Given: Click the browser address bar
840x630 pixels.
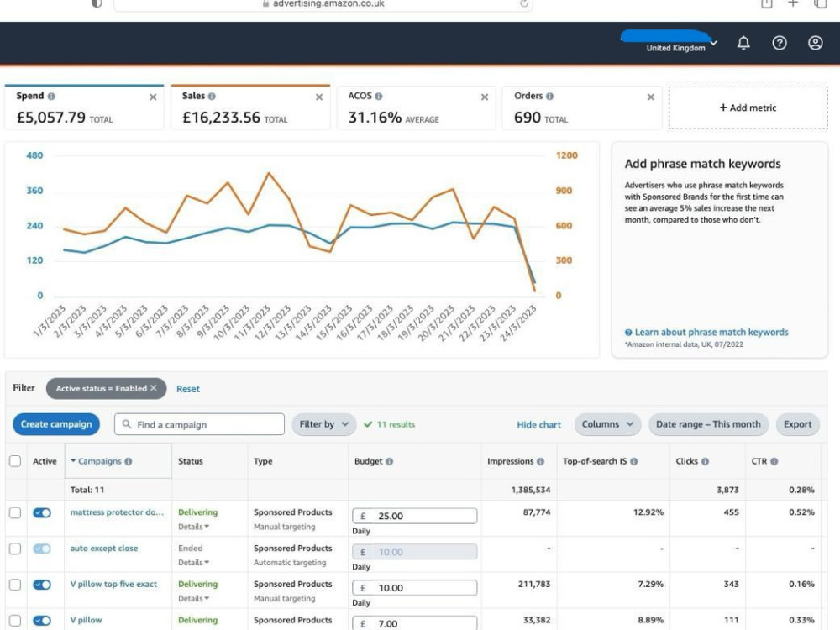Looking at the screenshot, I should (323, 3).
